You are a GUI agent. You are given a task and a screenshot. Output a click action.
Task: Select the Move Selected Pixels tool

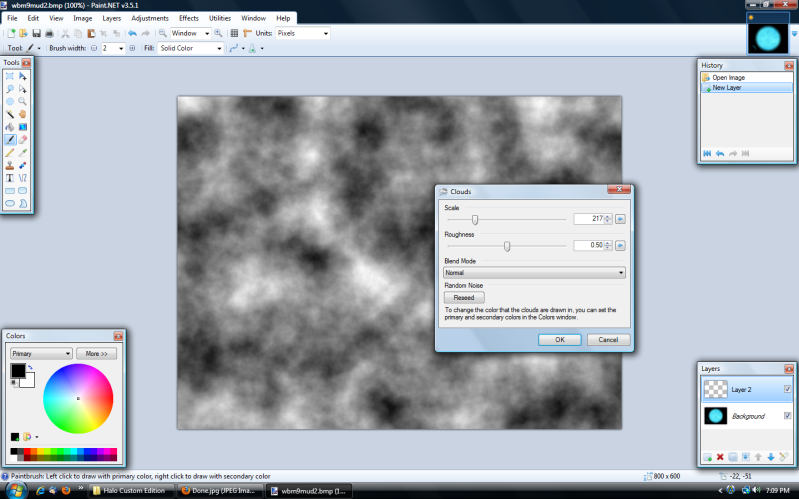[22, 76]
